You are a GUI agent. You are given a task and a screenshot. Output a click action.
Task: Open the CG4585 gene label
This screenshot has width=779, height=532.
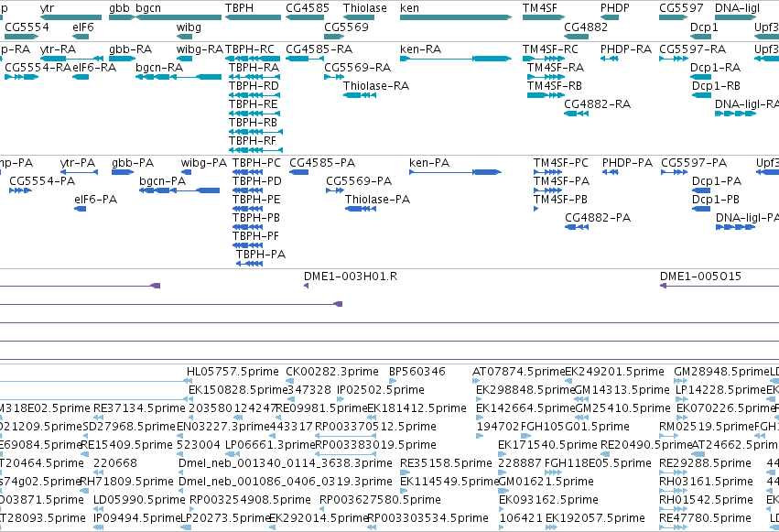(x=308, y=8)
